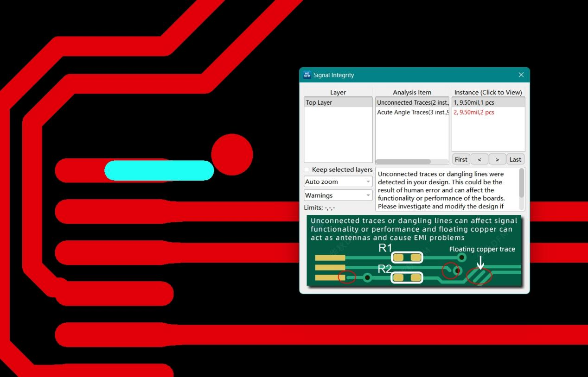
Task: Click the description text vertical scrollbar
Action: pos(522,183)
